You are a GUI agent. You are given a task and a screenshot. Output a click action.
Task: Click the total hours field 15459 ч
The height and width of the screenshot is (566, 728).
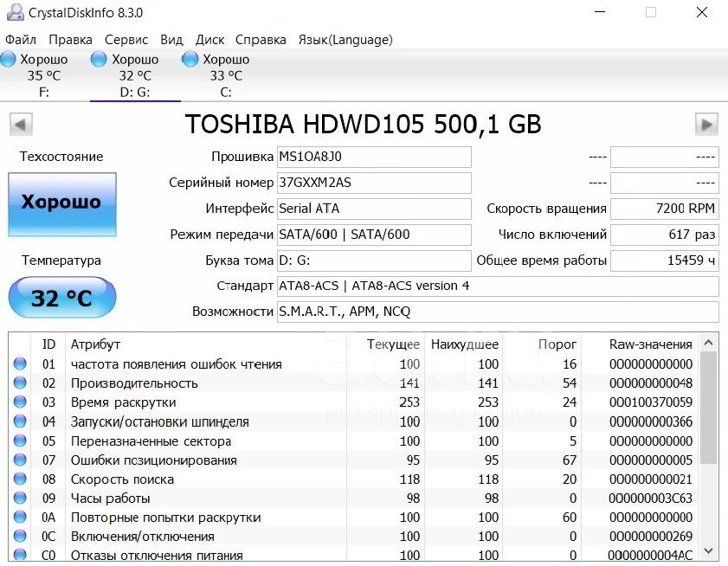click(x=665, y=260)
